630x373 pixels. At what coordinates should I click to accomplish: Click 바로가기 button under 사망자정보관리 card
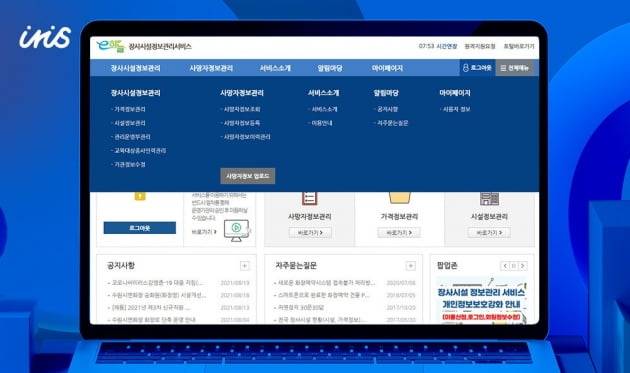pyautogui.click(x=310, y=233)
